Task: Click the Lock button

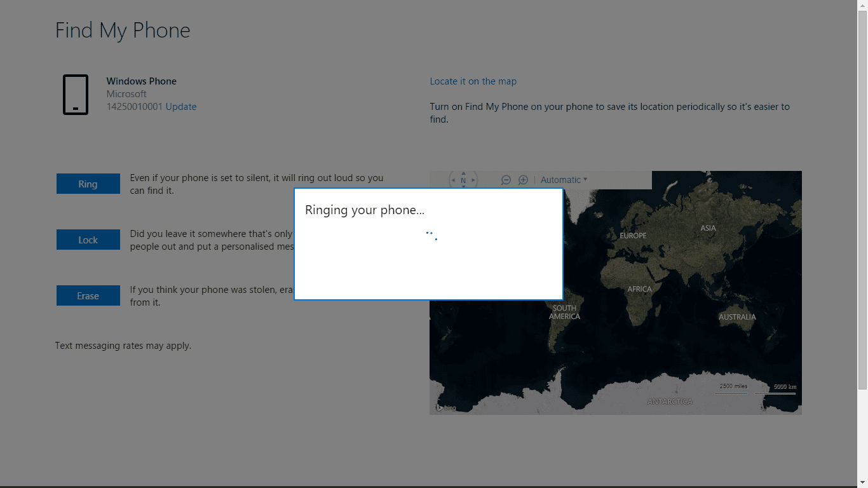Action: coord(88,240)
